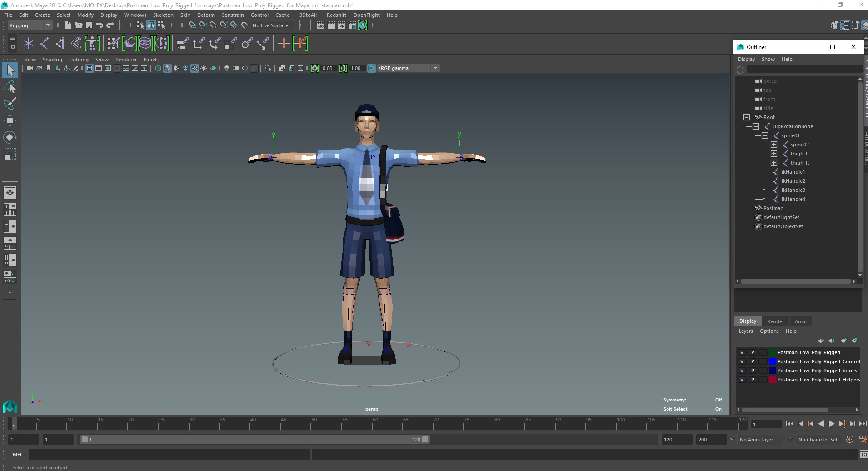Click the Snap to curves icon
Screen dimensions: 868x471
[x=202, y=25]
